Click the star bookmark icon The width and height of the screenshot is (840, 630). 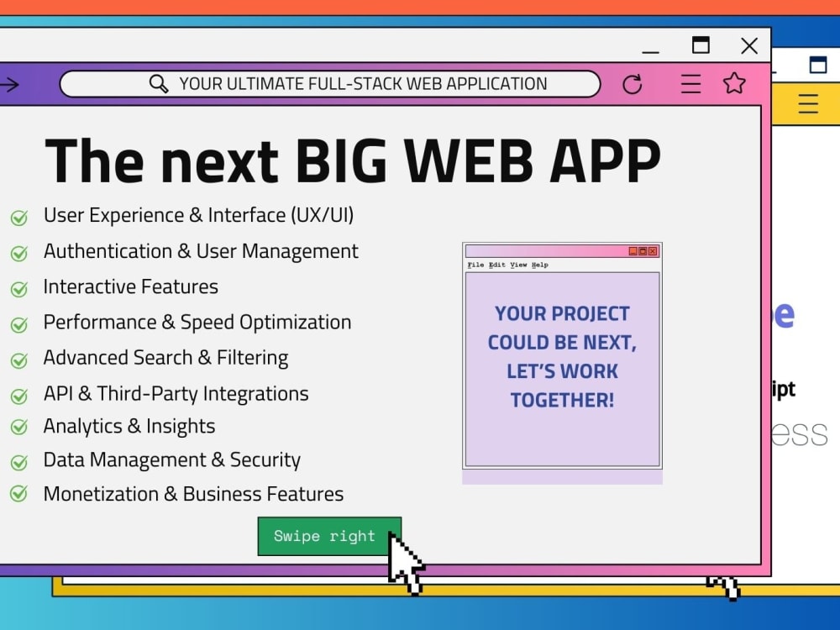734,83
